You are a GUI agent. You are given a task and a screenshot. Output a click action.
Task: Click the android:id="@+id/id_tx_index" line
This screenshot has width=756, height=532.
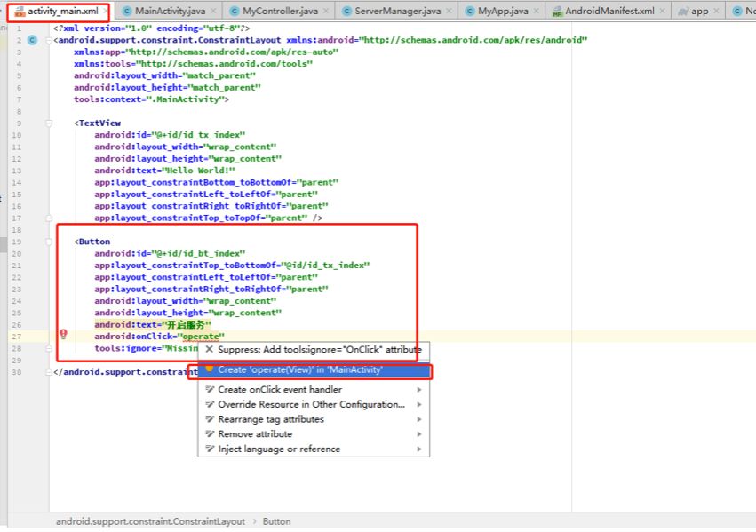point(170,135)
